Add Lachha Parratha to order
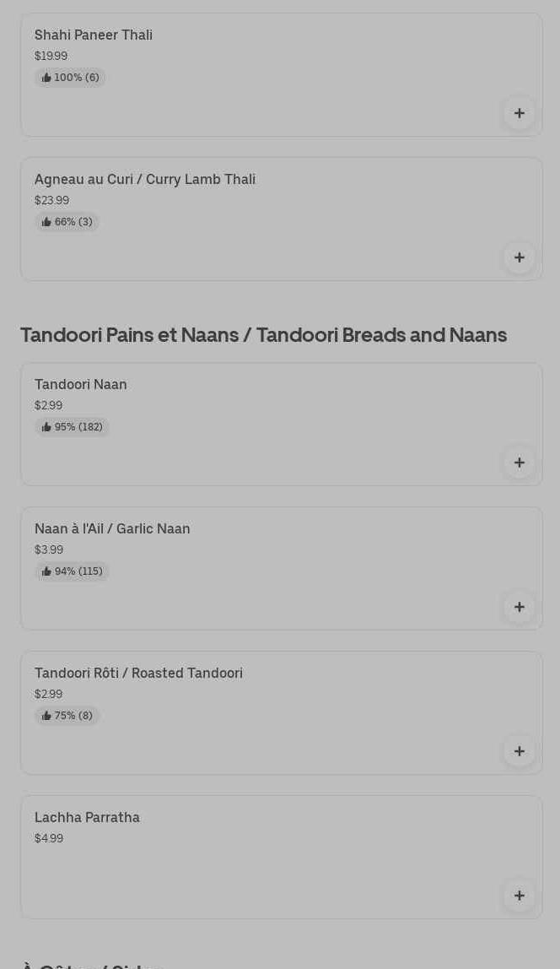560x969 pixels. coord(520,896)
